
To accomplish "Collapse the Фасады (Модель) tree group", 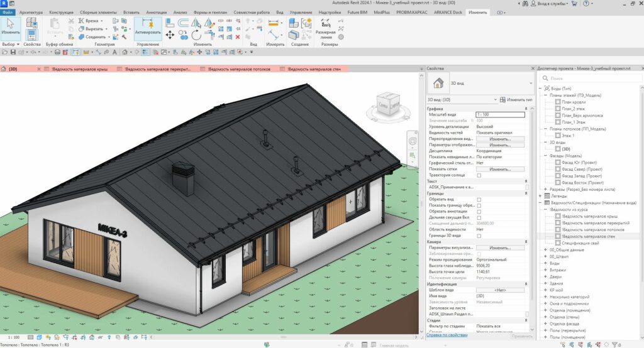I will click(545, 155).
